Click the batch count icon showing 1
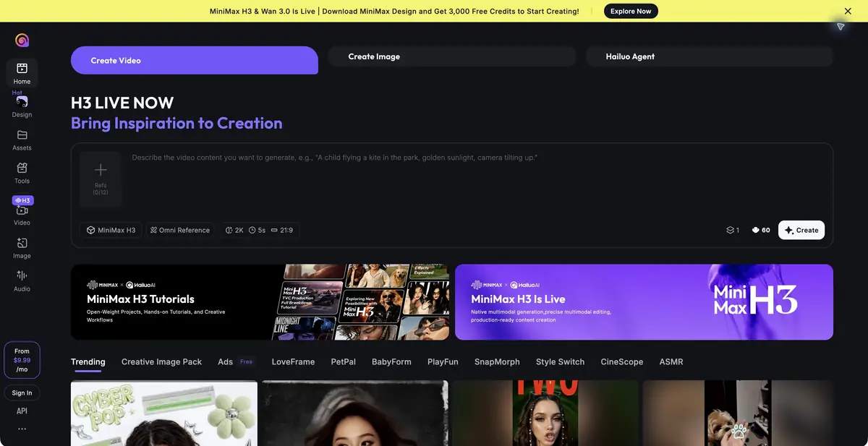868x446 pixels. tap(733, 230)
